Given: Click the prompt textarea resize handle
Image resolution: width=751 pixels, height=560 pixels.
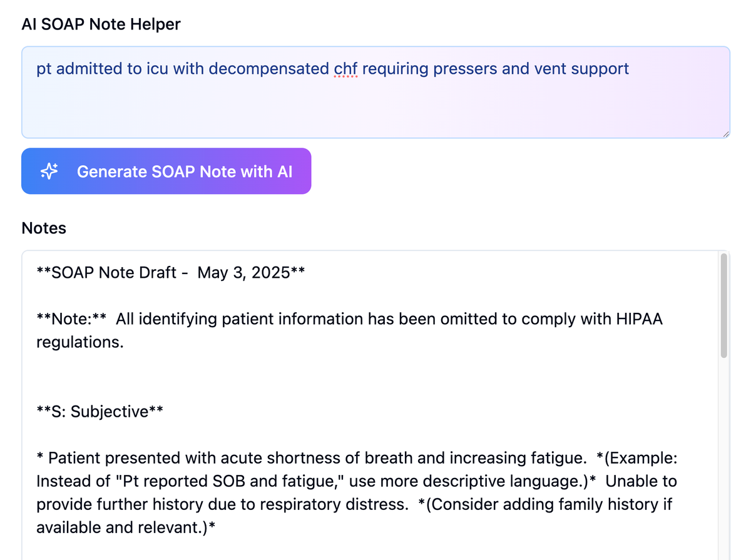Looking at the screenshot, I should 725,134.
